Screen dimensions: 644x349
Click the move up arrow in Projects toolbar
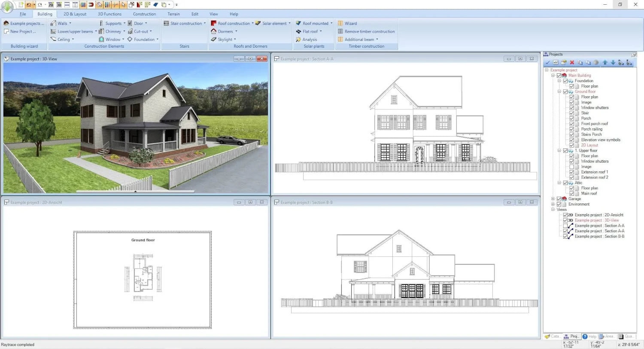point(605,62)
